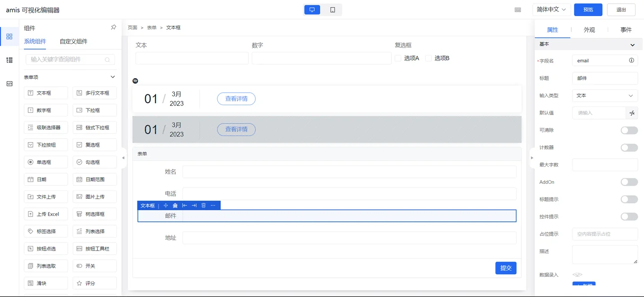Enable the 控件提示 switch
644x297 pixels.
click(629, 216)
